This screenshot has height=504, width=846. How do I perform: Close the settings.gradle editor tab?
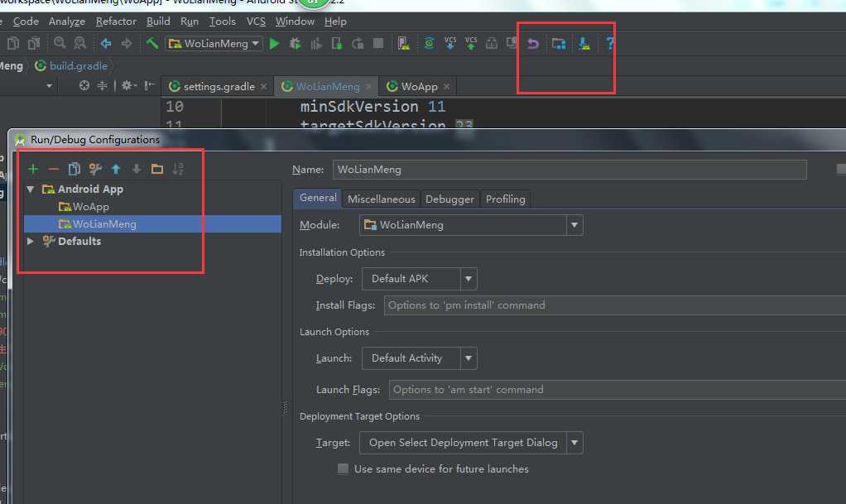click(x=263, y=86)
